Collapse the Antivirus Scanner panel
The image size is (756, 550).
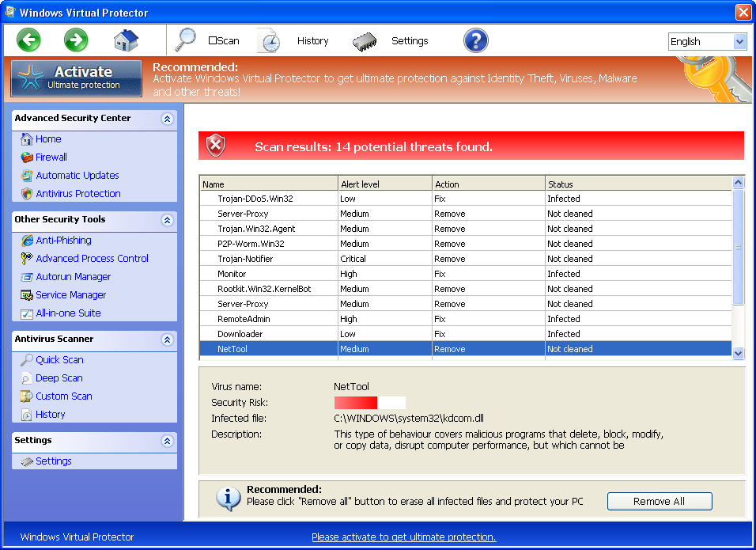click(168, 339)
